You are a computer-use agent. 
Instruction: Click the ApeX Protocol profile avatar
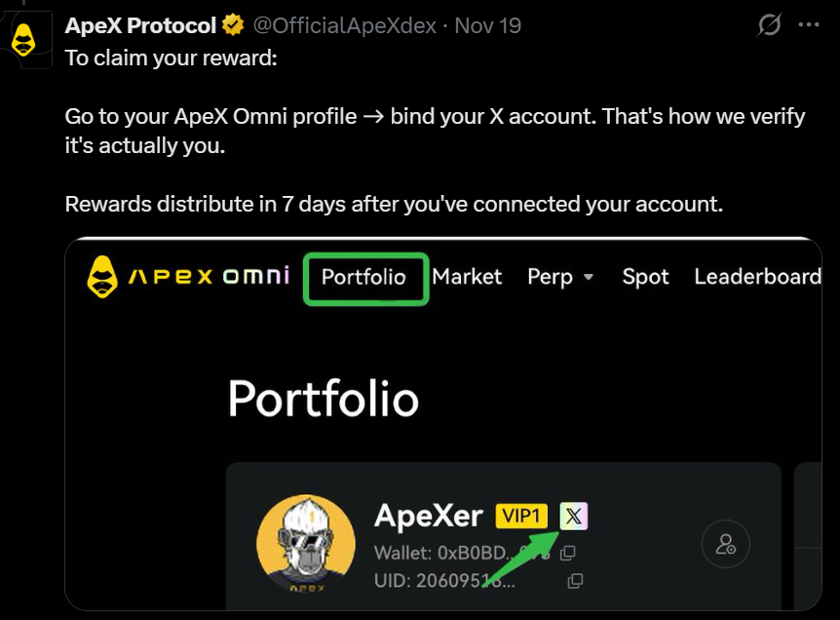[23, 40]
